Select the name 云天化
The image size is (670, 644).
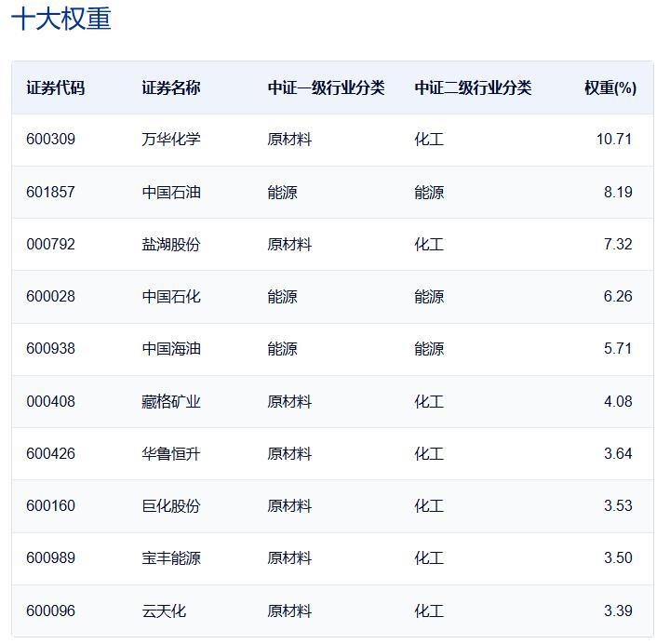coord(164,610)
